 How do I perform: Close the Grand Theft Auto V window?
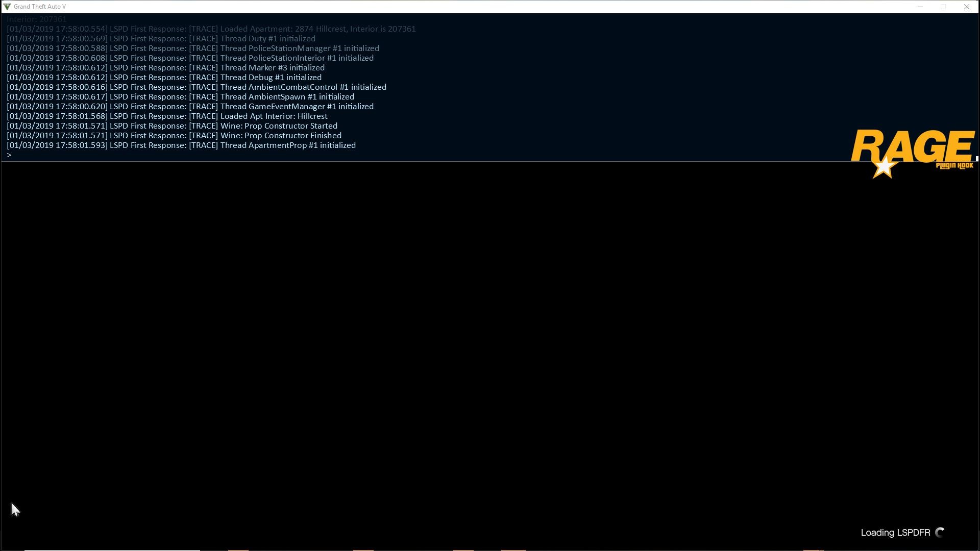tap(967, 7)
